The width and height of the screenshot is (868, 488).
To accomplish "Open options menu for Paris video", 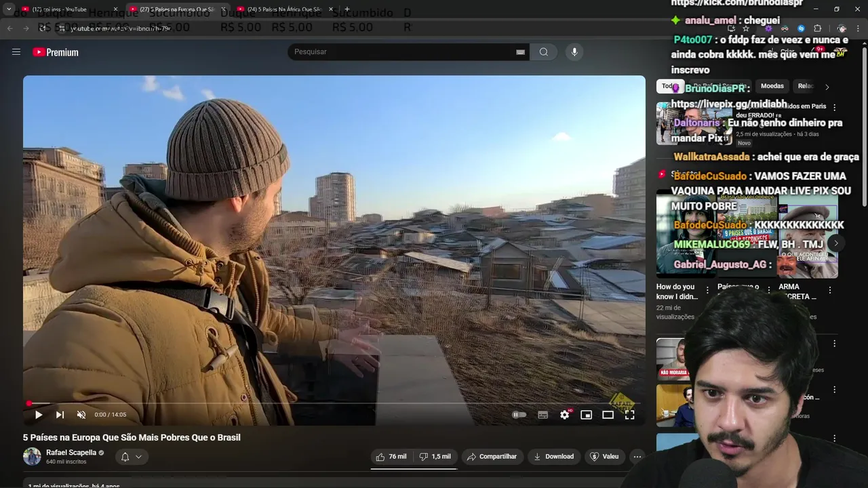I will (835, 107).
